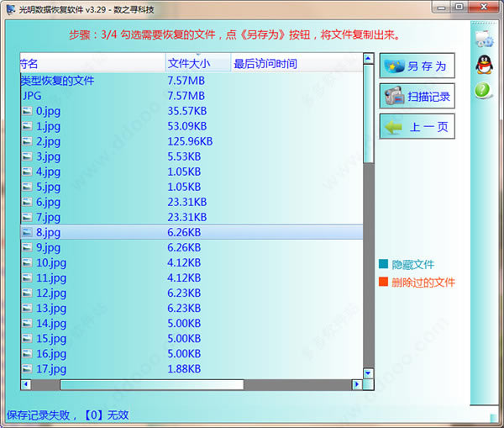Image resolution: width=504 pixels, height=428 pixels.
Task: Sort by 文件大小 column header
Action: coord(198,63)
